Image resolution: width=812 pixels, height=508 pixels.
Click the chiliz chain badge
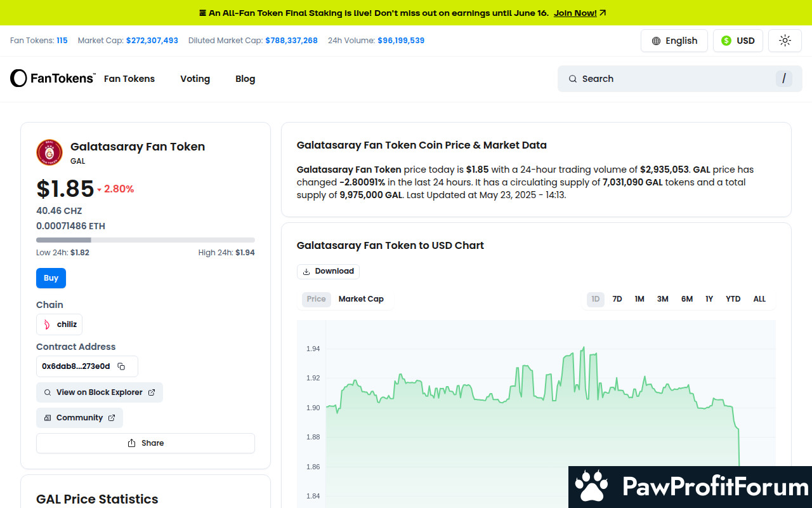click(60, 324)
